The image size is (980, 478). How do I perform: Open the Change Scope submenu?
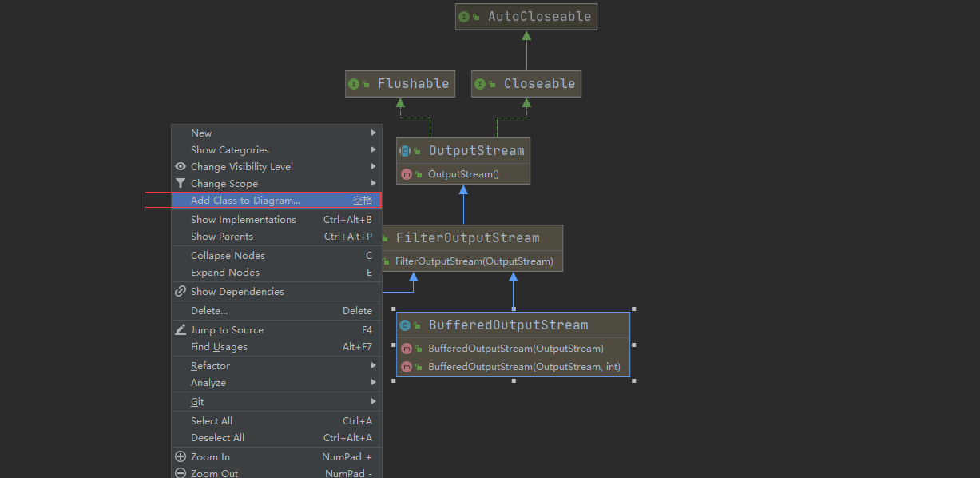276,184
